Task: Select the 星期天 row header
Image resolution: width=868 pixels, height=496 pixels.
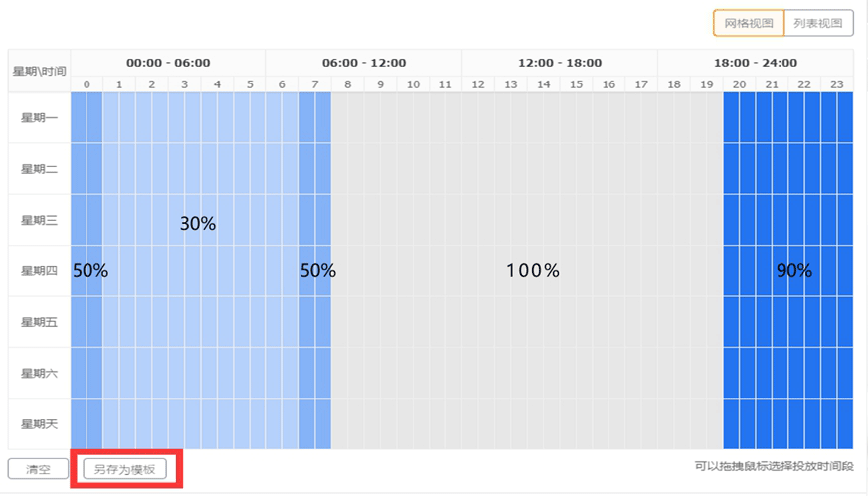Action: 40,424
